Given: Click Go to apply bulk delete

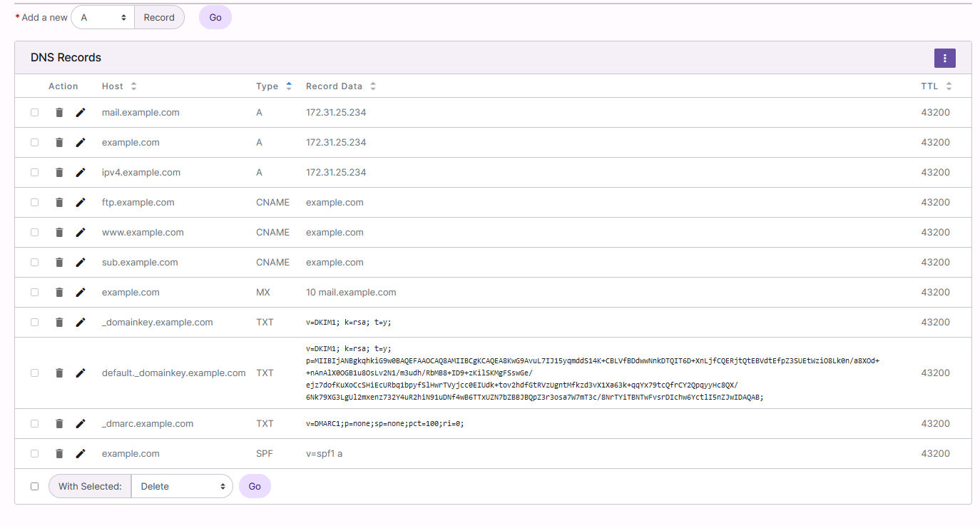Looking at the screenshot, I should point(255,486).
